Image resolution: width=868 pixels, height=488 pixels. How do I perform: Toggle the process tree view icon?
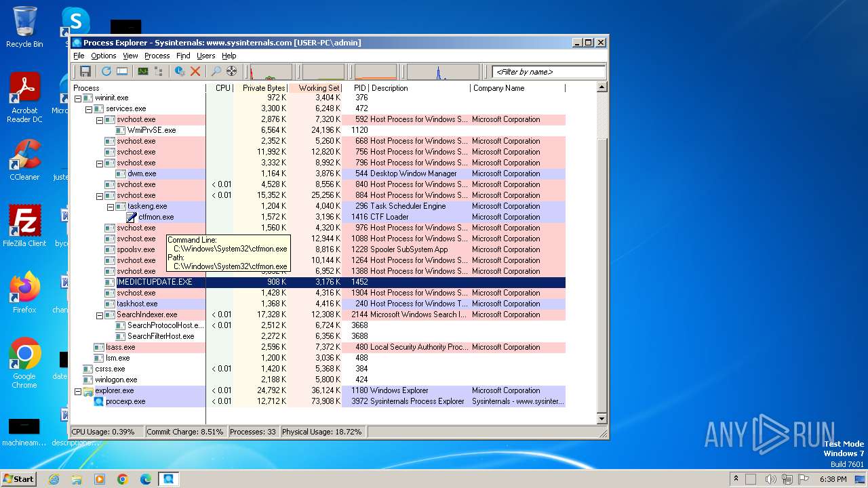[x=159, y=71]
